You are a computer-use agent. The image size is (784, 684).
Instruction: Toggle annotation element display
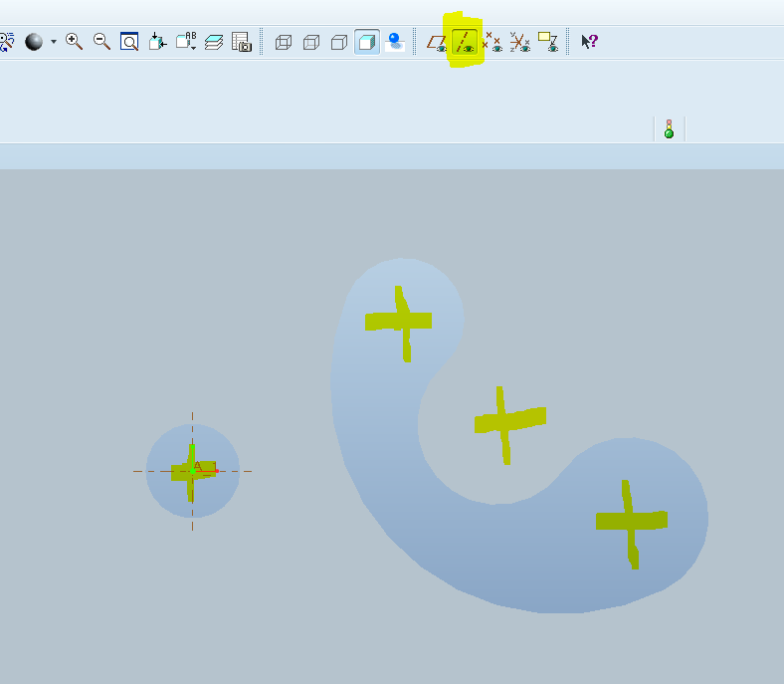click(x=548, y=42)
